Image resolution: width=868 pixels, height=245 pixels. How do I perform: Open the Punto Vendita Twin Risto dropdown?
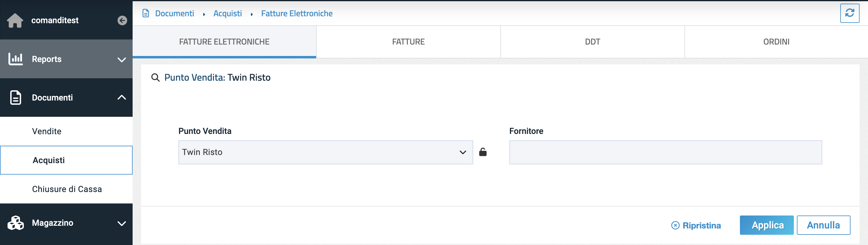(x=325, y=152)
